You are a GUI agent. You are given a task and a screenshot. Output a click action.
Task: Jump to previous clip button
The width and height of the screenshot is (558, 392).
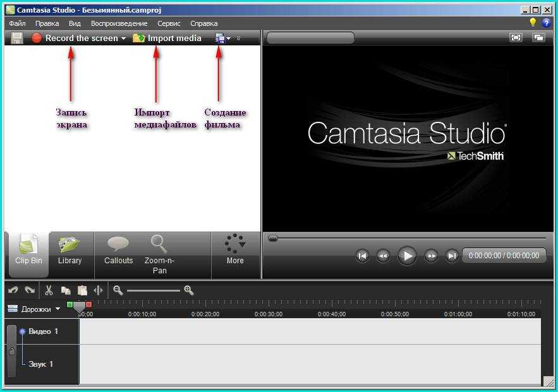[x=362, y=256]
